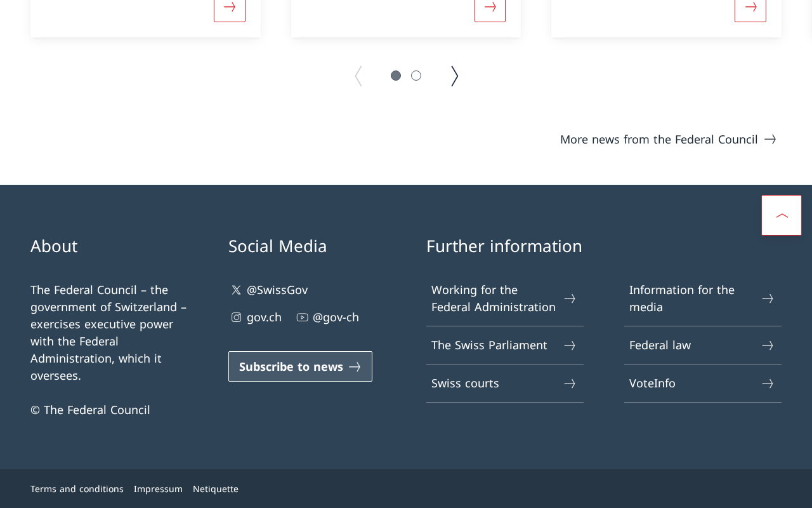
Task: Select the Social Media heading
Action: (x=278, y=246)
